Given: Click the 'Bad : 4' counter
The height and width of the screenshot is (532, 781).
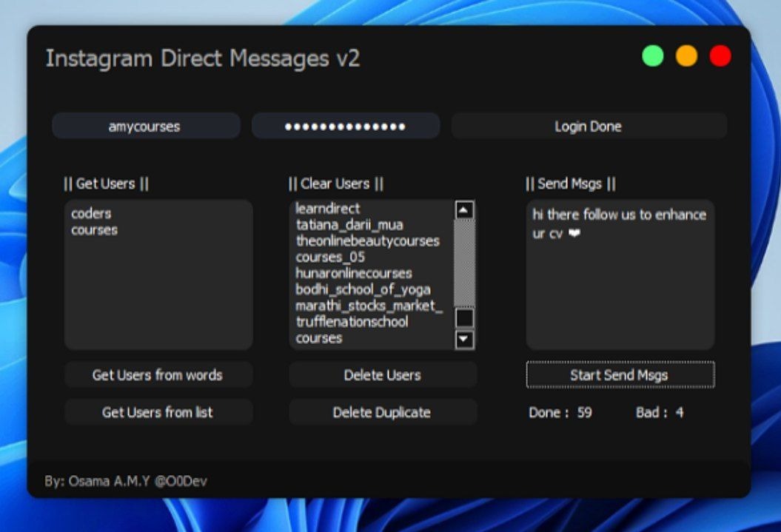Looking at the screenshot, I should [x=660, y=413].
